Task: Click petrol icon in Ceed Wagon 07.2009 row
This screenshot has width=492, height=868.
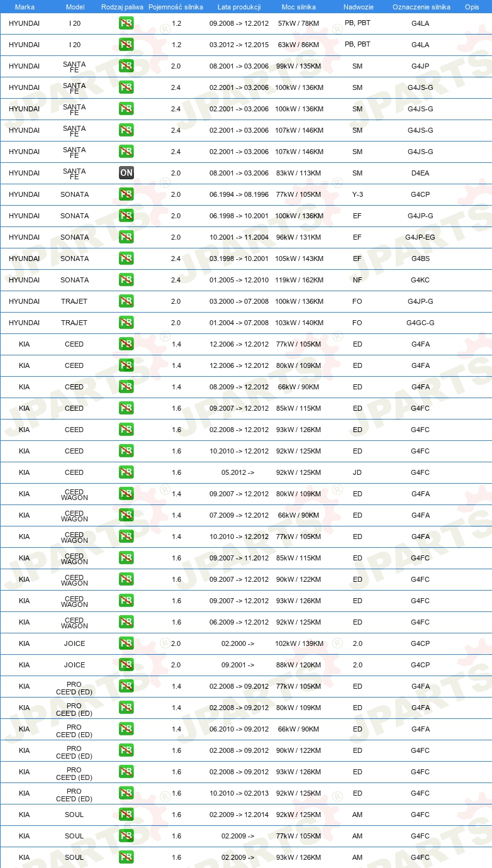Action: pyautogui.click(x=126, y=515)
